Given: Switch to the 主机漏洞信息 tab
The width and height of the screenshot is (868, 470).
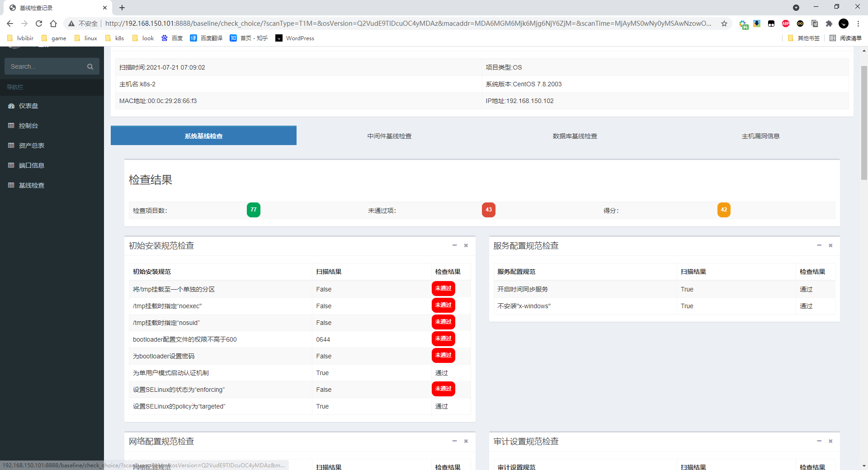Looking at the screenshot, I should click(760, 136).
